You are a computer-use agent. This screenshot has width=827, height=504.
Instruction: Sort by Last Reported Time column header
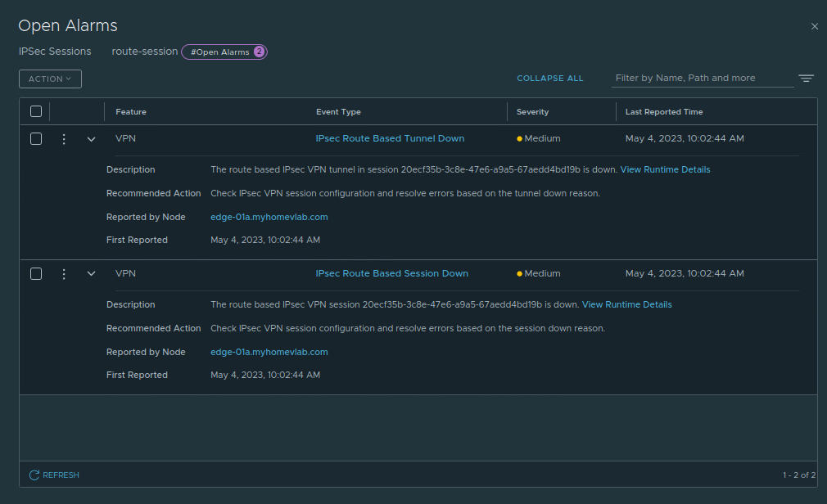(663, 112)
